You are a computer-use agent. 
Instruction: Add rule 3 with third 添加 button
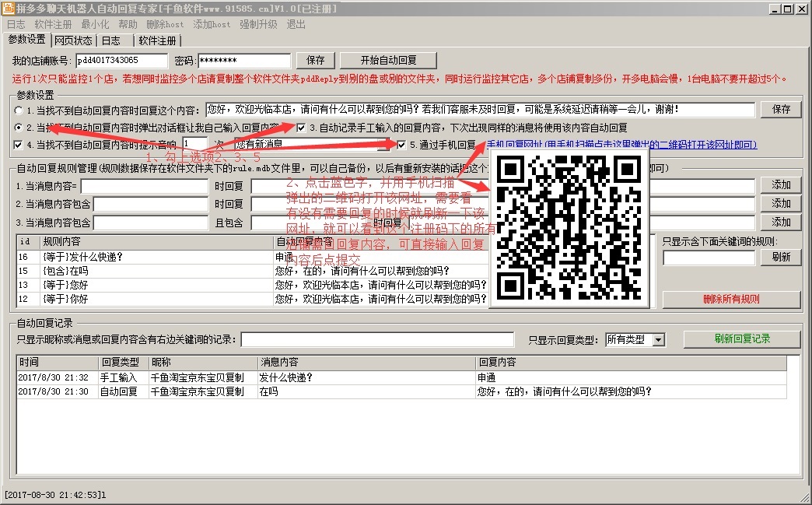click(781, 223)
